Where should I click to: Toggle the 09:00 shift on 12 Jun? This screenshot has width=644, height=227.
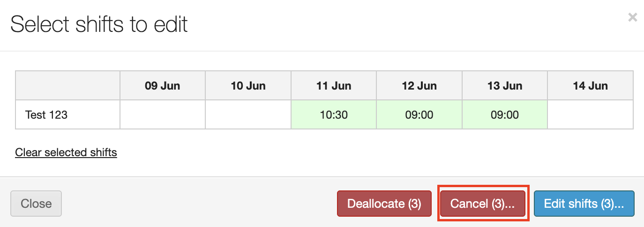[x=419, y=114]
